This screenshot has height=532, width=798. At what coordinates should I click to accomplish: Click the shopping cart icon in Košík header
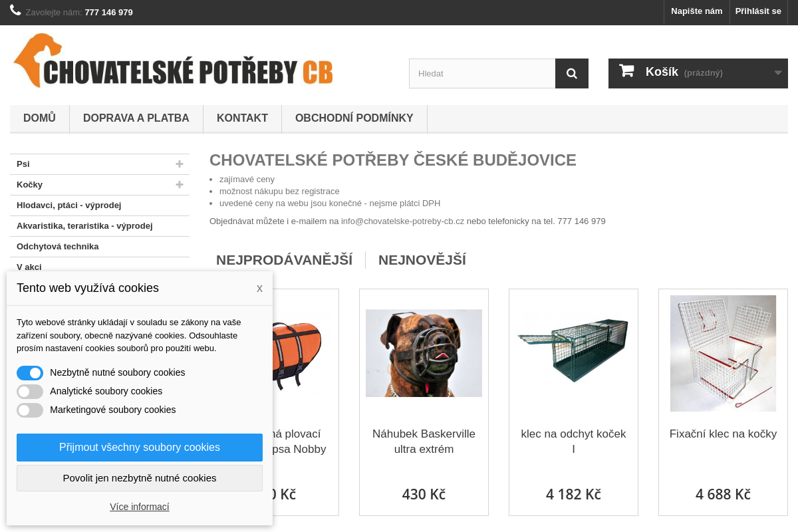pos(626,71)
